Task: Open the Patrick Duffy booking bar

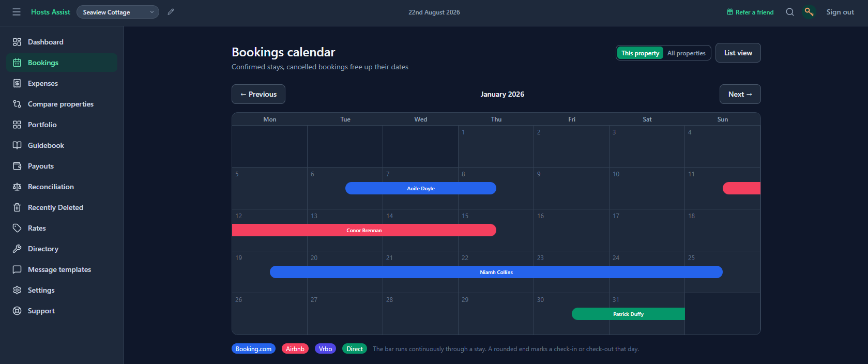Action: click(628, 314)
